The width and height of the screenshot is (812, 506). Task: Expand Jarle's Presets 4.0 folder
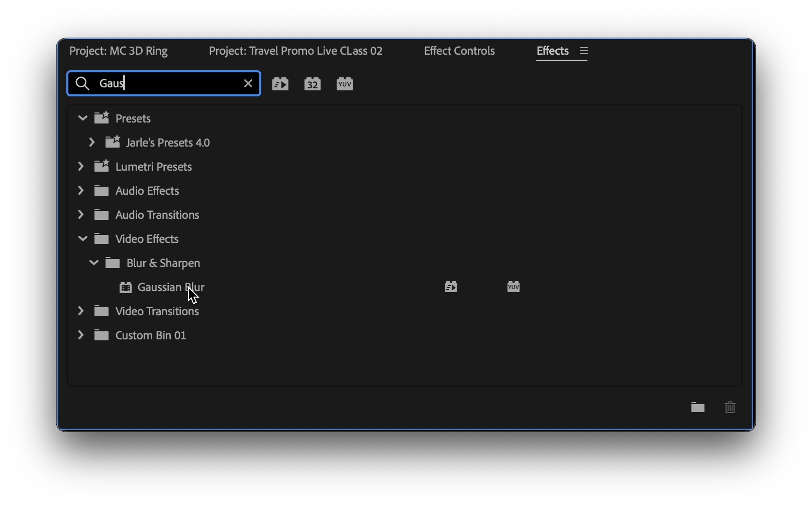pos(92,143)
